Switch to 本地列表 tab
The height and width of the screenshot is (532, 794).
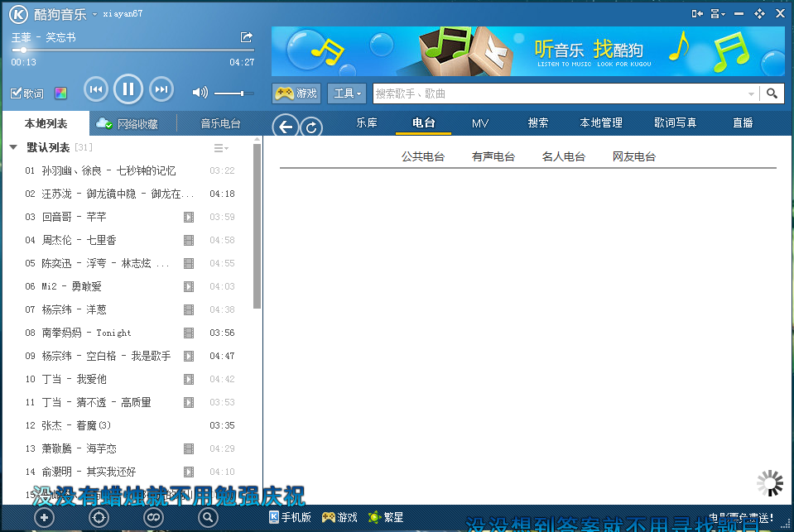click(46, 123)
